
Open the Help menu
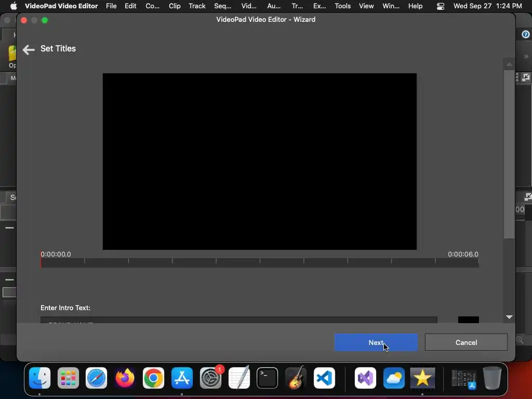[x=415, y=6]
